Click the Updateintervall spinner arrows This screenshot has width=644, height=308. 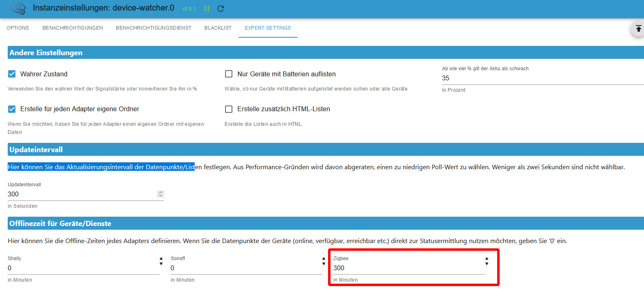pos(161,194)
